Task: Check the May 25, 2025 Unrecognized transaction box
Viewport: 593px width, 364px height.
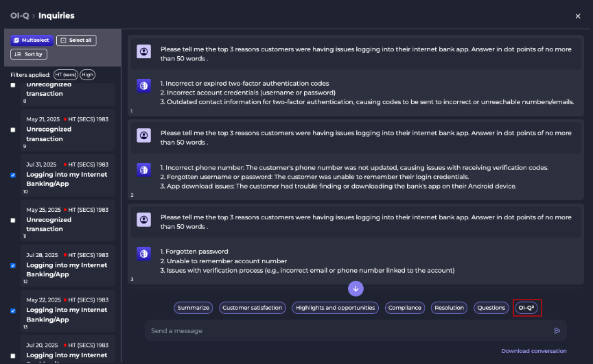Action: click(x=13, y=221)
